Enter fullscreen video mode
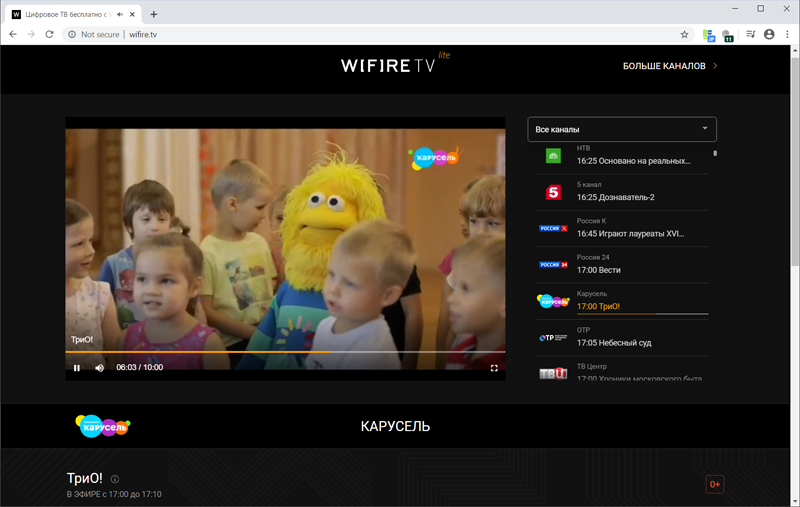The image size is (800, 507). pyautogui.click(x=494, y=367)
